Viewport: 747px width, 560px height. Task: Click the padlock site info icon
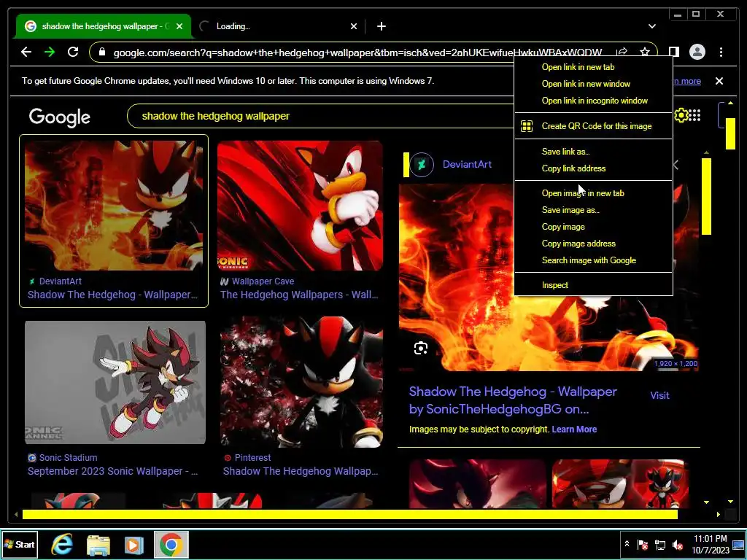click(101, 52)
